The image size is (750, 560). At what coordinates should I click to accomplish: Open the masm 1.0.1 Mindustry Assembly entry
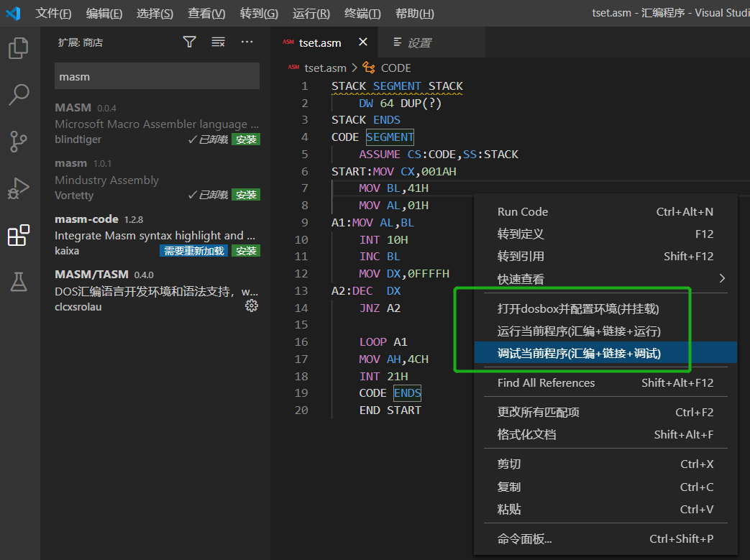pos(157,179)
